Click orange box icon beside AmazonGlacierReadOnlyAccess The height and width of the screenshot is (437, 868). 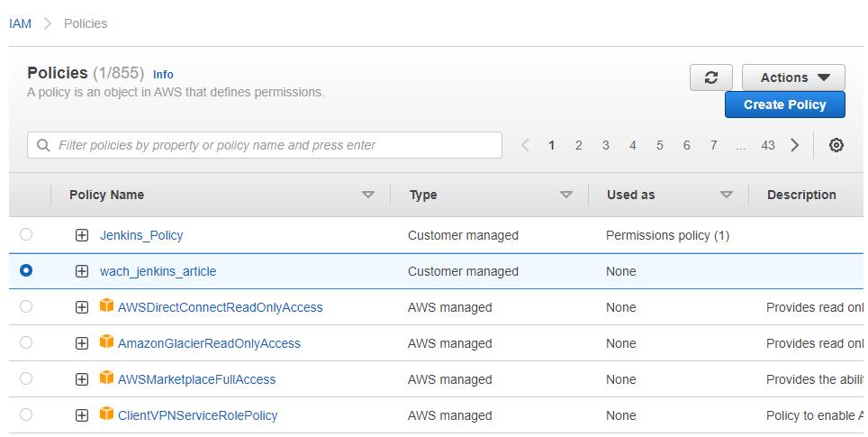point(106,342)
